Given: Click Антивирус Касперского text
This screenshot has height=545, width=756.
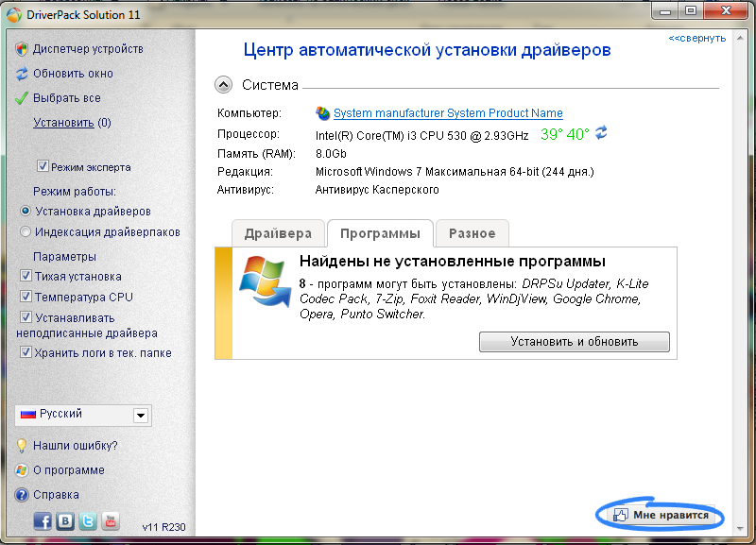Looking at the screenshot, I should pos(377,190).
